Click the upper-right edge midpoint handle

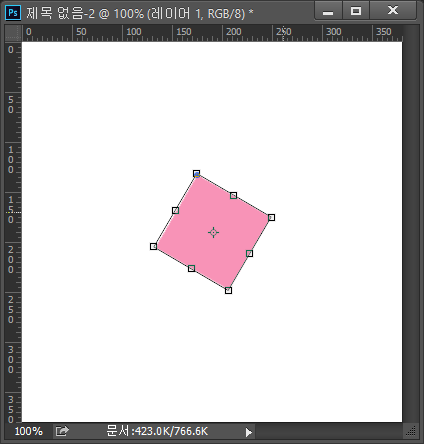[x=233, y=195]
